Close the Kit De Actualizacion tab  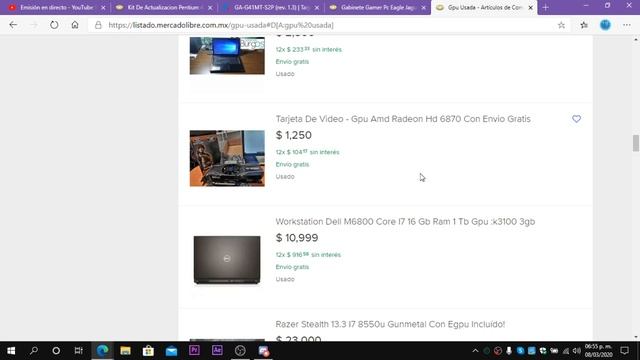(x=210, y=7)
